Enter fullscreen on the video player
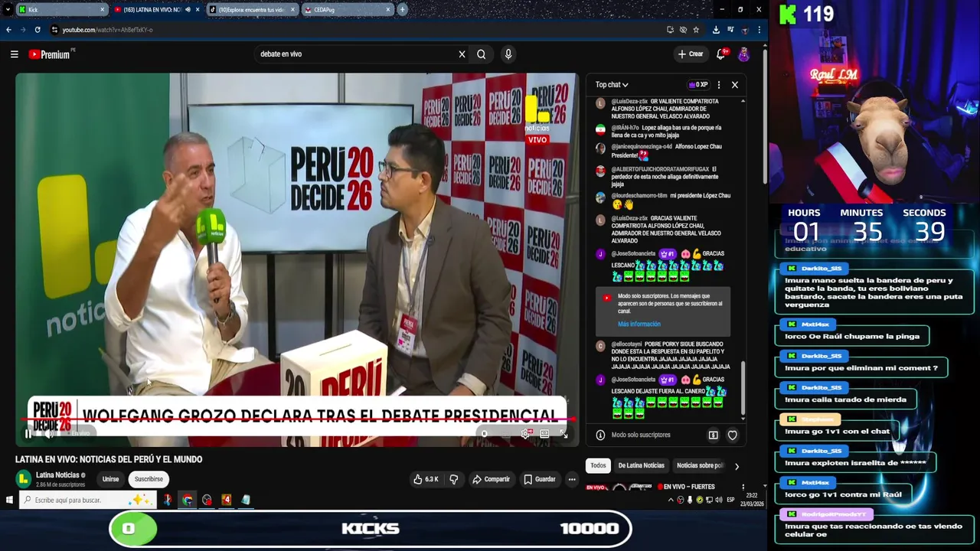980x551 pixels. (x=563, y=434)
